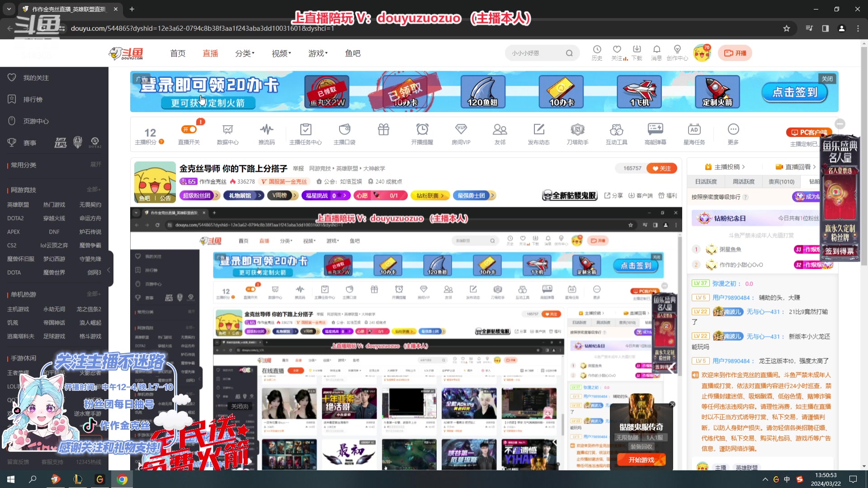Open the 关注 heart icon in header
This screenshot has width=868, height=488.
617,53
